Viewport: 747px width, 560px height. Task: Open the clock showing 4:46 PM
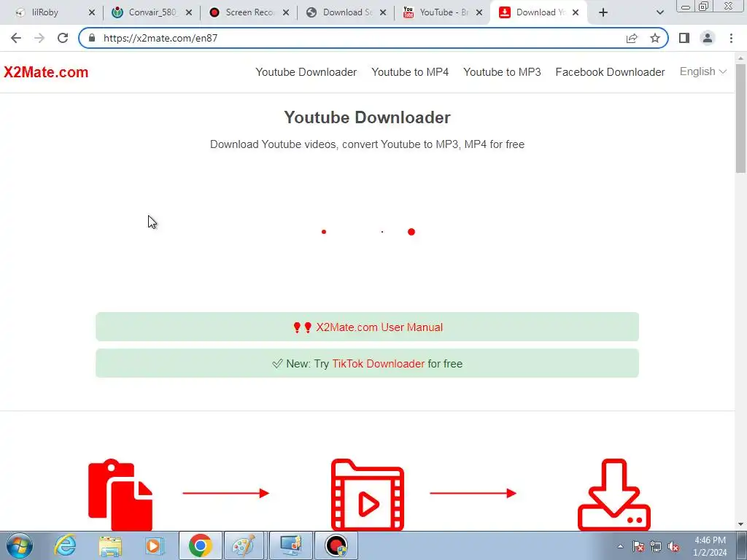[x=710, y=546]
